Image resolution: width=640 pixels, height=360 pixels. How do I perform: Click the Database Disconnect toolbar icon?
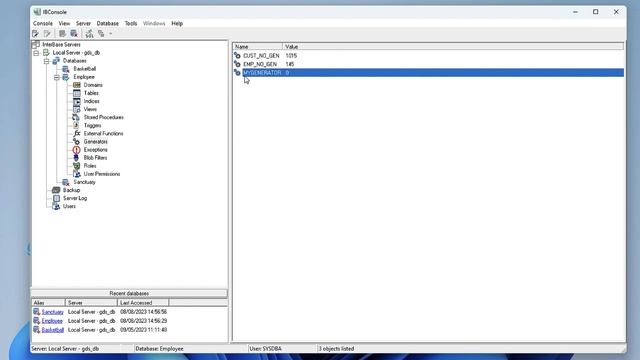74,33
